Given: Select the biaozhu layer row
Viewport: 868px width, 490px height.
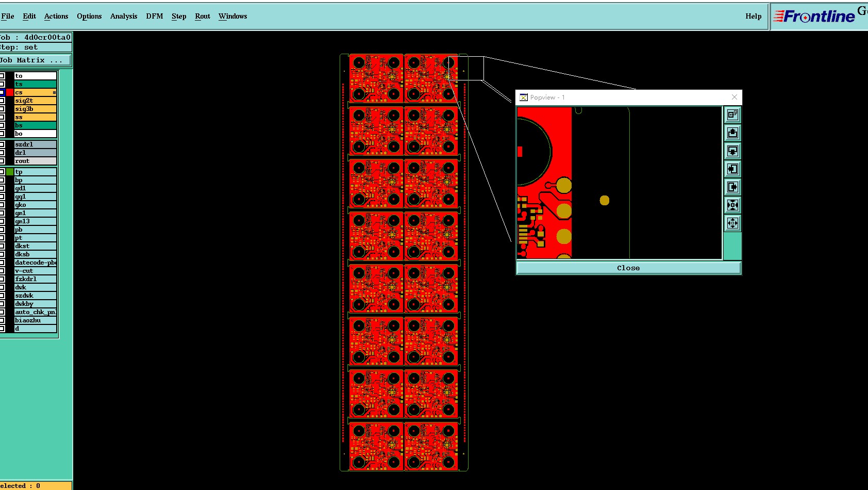Looking at the screenshot, I should click(35, 320).
